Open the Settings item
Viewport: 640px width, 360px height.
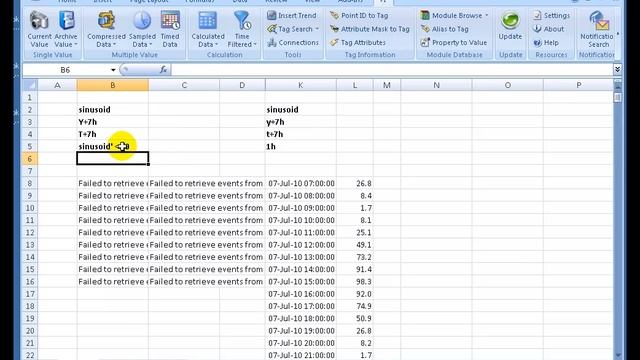pyautogui.click(x=551, y=16)
